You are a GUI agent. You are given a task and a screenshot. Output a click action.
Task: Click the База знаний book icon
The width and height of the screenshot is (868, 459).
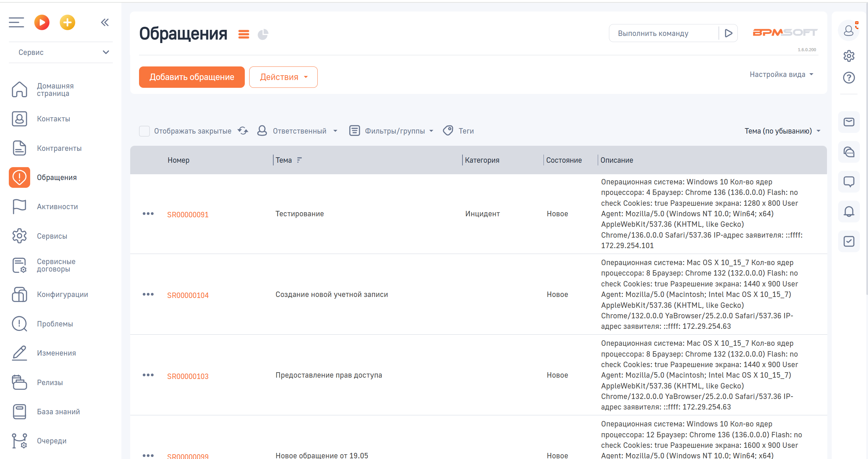pyautogui.click(x=19, y=412)
